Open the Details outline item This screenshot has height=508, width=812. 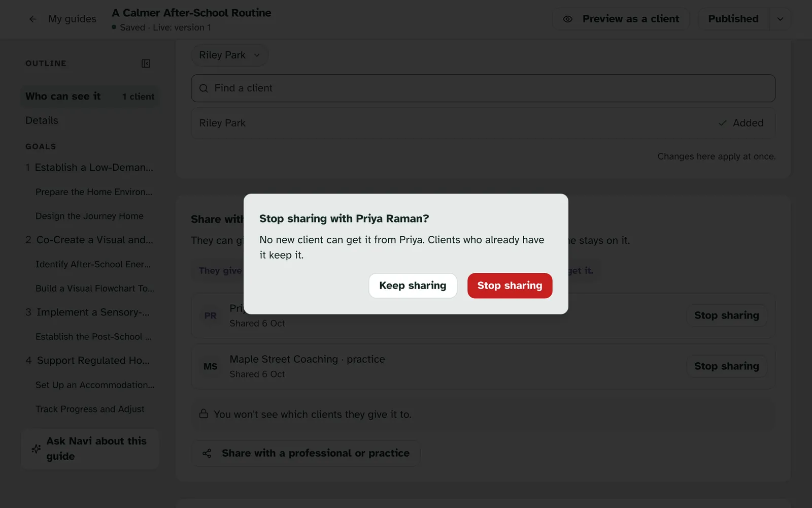point(42,120)
